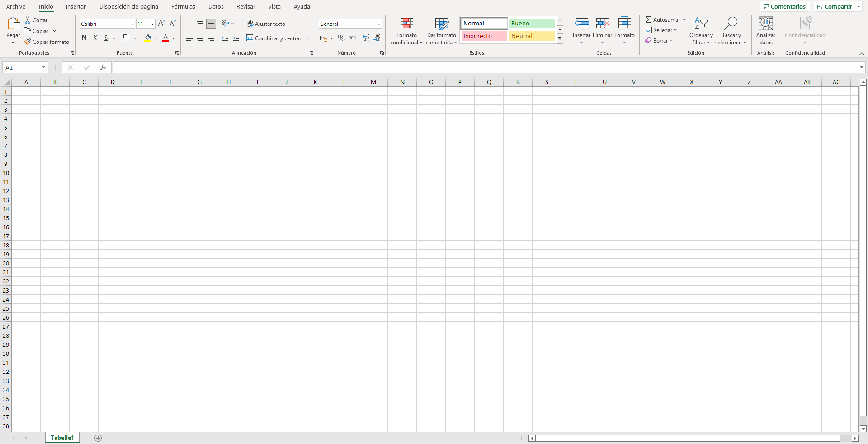Increase font size with the larger A
Screen dimensions: 868x444
pyautogui.click(x=161, y=24)
